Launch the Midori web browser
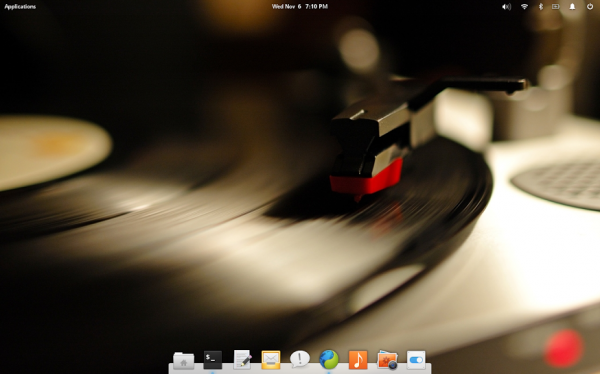This screenshot has height=374, width=600. (329, 359)
